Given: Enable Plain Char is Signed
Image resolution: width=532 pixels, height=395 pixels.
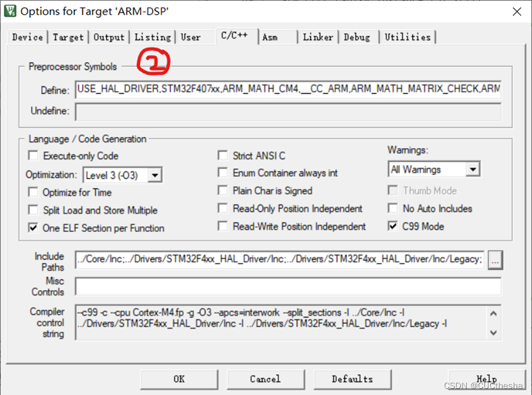Looking at the screenshot, I should tap(223, 190).
